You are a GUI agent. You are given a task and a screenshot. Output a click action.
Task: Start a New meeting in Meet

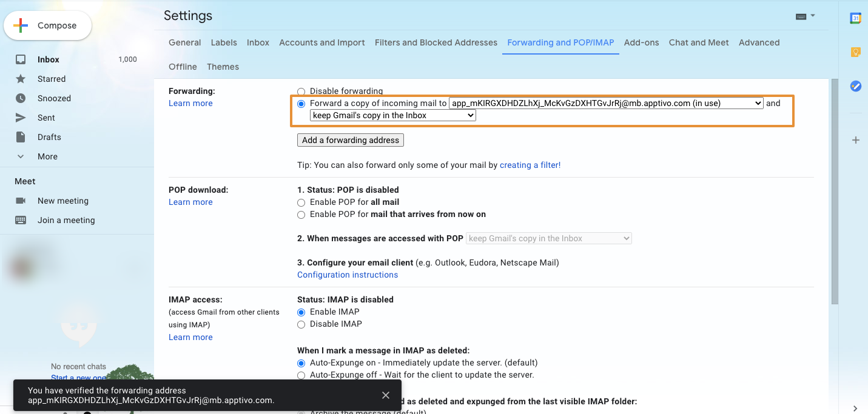pos(63,201)
